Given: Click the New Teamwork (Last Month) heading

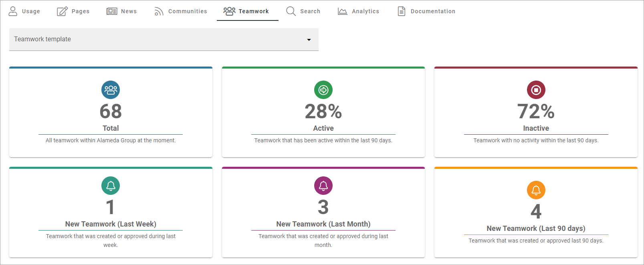Looking at the screenshot, I should [x=323, y=224].
